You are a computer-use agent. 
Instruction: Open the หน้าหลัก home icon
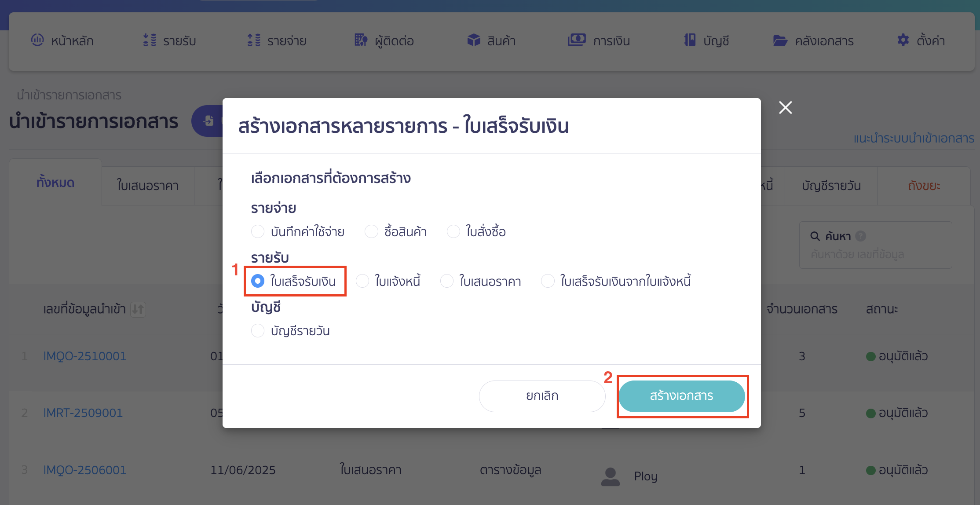38,40
